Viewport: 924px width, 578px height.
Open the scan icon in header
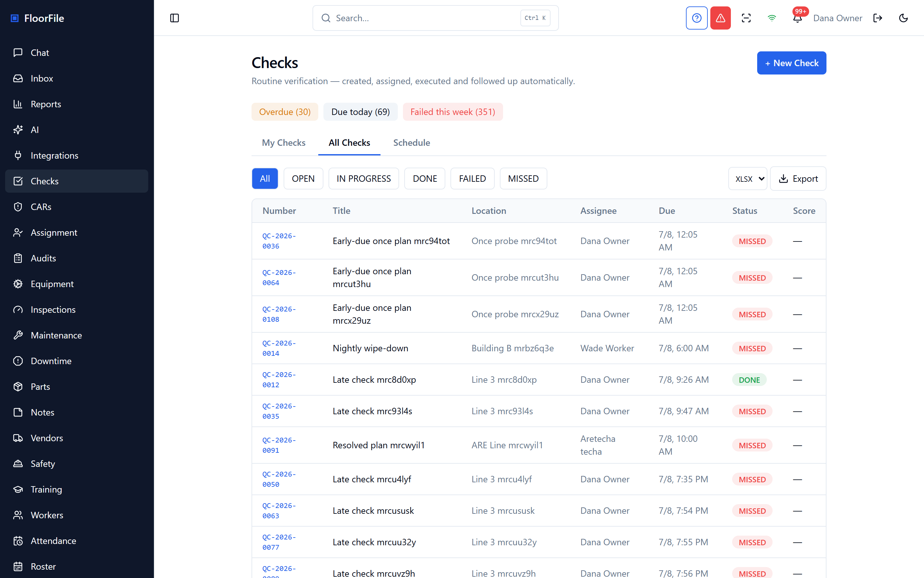tap(746, 18)
